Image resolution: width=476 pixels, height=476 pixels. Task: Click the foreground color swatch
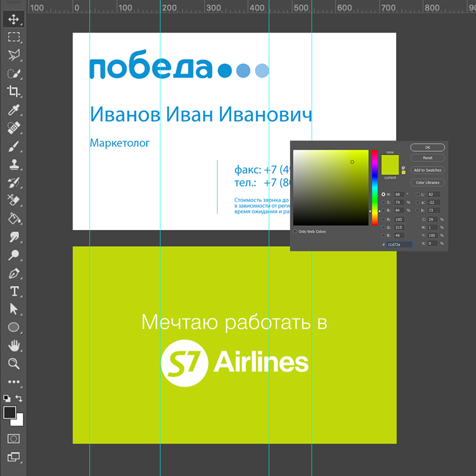9,413
